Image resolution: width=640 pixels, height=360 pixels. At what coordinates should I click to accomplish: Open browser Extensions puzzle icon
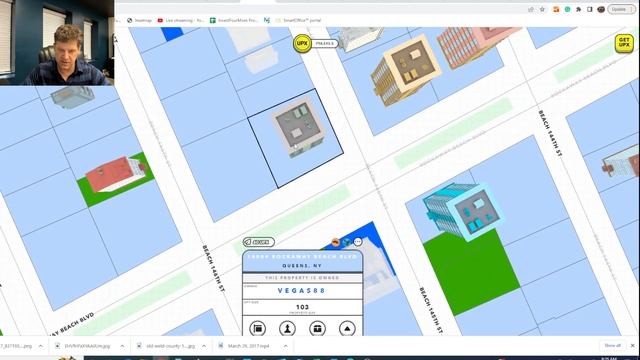coord(578,9)
